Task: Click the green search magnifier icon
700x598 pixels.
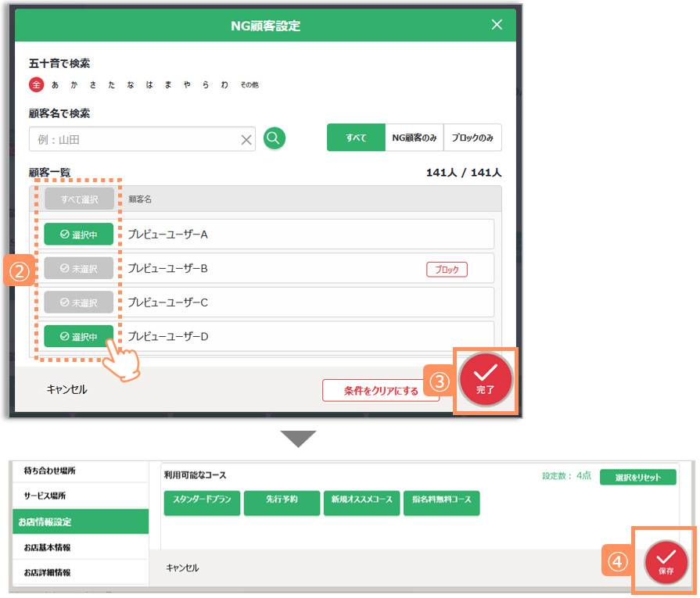Action: (x=274, y=139)
